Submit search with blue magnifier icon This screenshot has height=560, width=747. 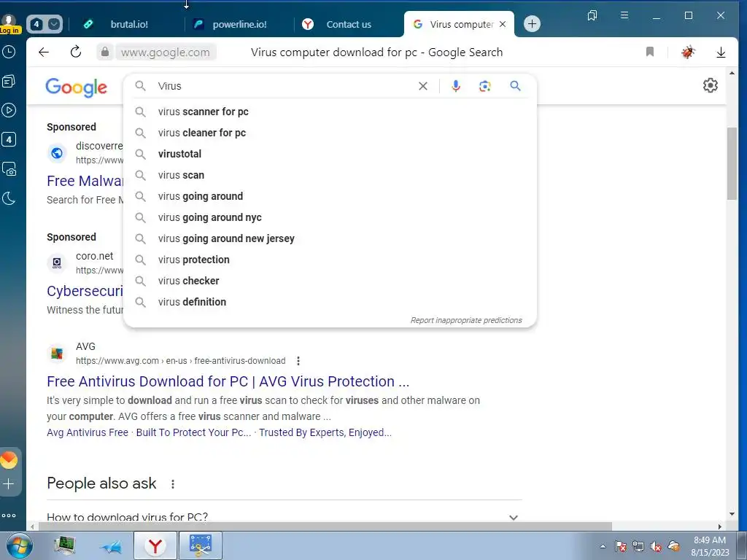[516, 86]
